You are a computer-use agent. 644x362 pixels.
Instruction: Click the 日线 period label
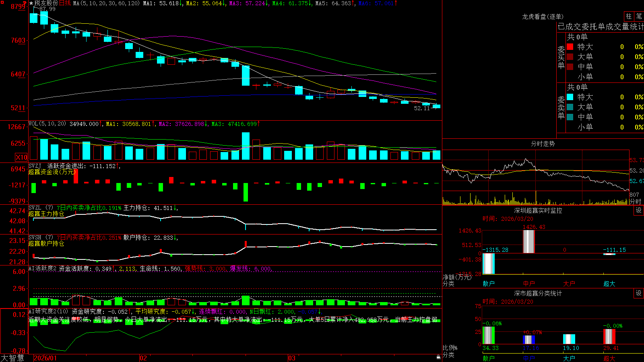pos(65,3)
